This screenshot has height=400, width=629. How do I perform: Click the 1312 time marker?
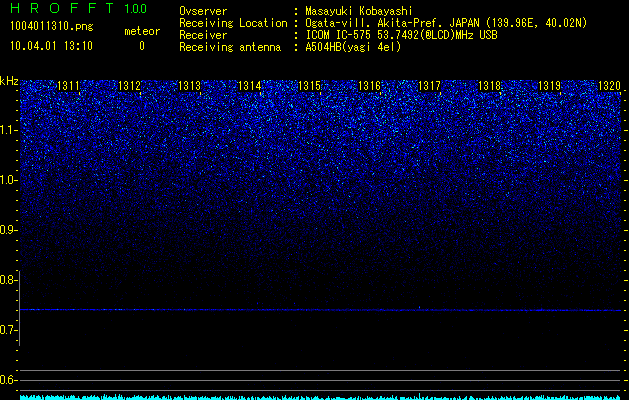coord(130,85)
